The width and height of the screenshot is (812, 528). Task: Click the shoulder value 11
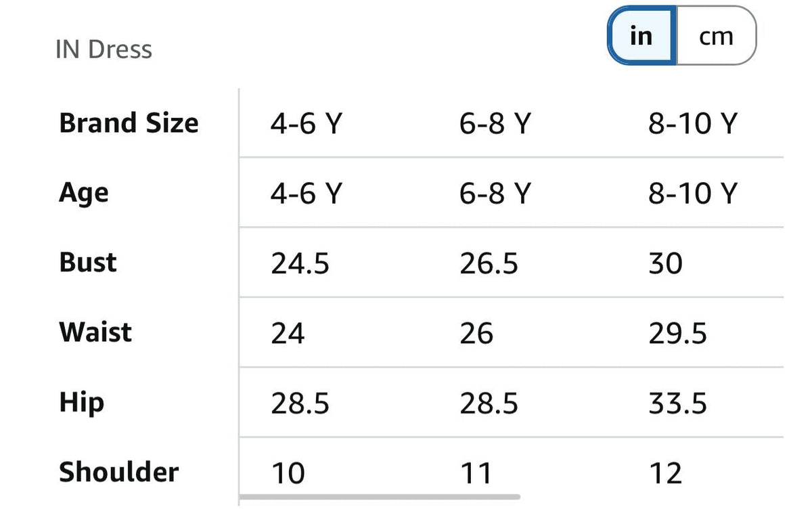[x=476, y=473]
